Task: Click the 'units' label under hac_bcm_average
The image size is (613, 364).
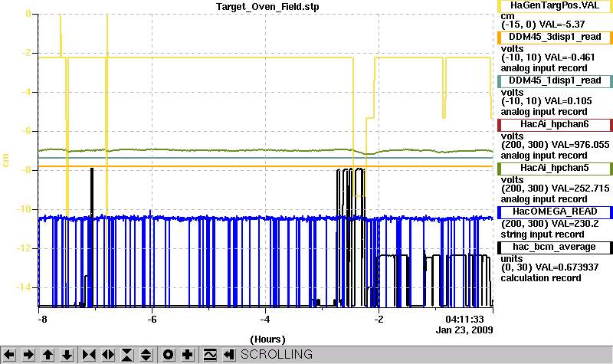Action: coord(512,259)
